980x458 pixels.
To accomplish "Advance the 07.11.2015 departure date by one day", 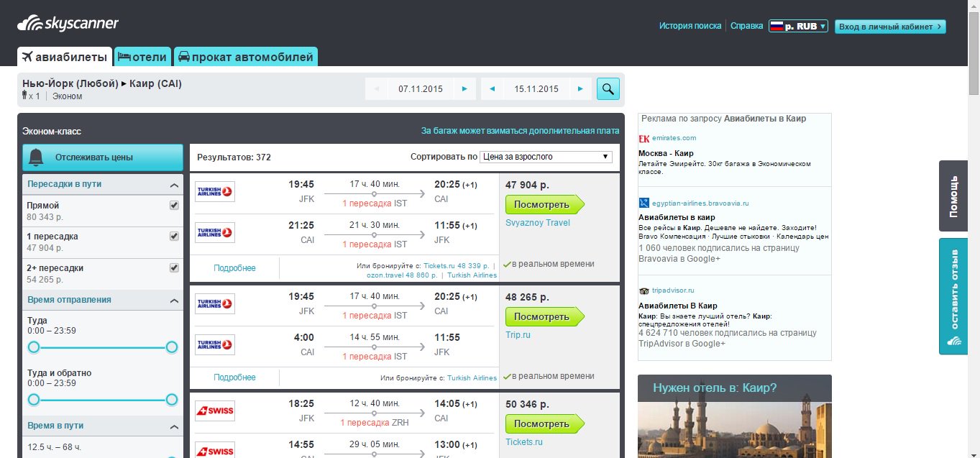I will click(464, 89).
